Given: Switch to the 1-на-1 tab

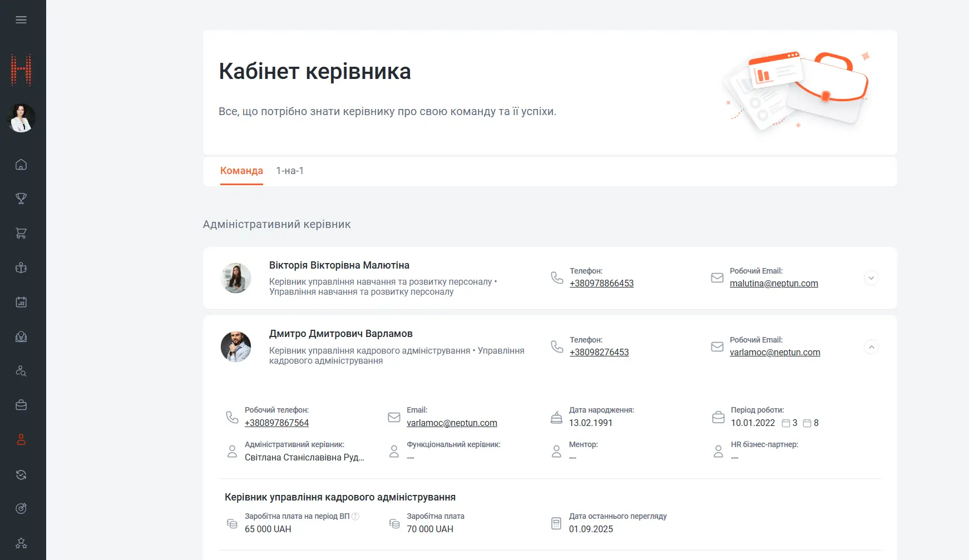Looking at the screenshot, I should coord(290,171).
